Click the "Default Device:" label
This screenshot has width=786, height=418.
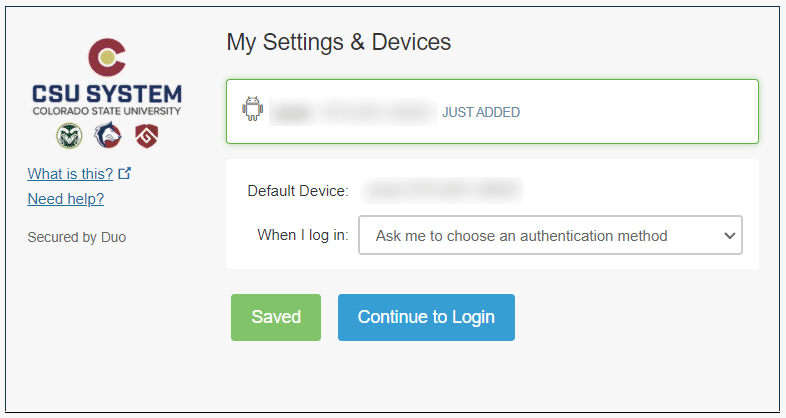pos(298,190)
